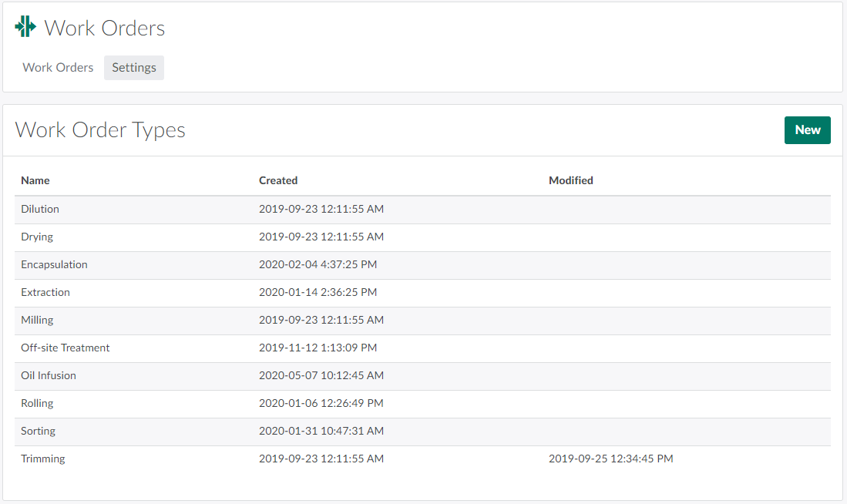The image size is (847, 504).
Task: Switch to the Work Orders tab
Action: coord(58,68)
